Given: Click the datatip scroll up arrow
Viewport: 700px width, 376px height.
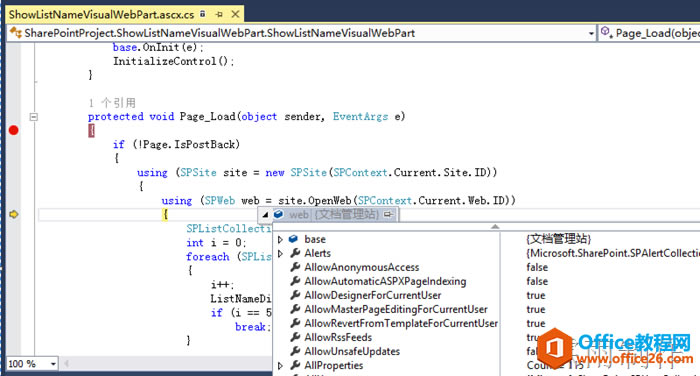Looking at the screenshot, I should coord(495,227).
